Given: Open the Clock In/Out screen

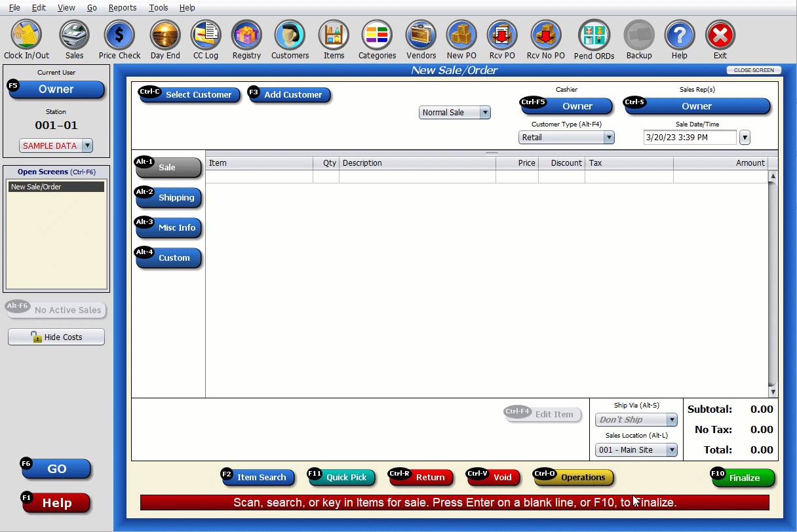Looking at the screenshot, I should pos(26,34).
